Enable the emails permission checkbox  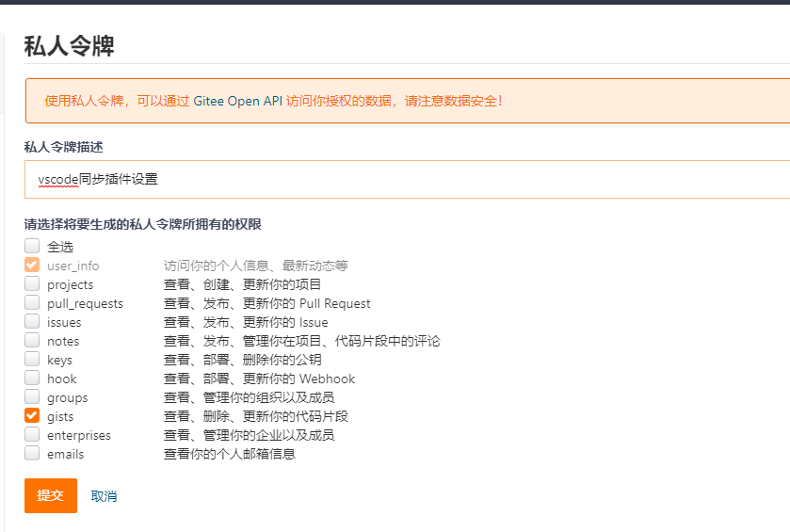tap(32, 453)
